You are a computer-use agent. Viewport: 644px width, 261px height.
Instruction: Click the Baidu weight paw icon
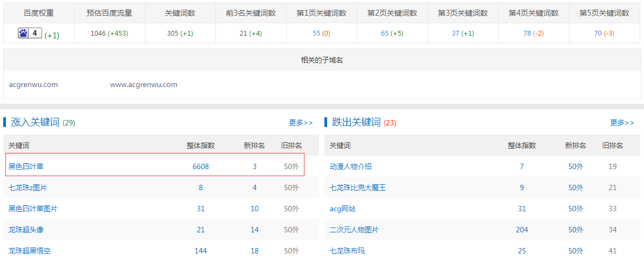pos(23,34)
